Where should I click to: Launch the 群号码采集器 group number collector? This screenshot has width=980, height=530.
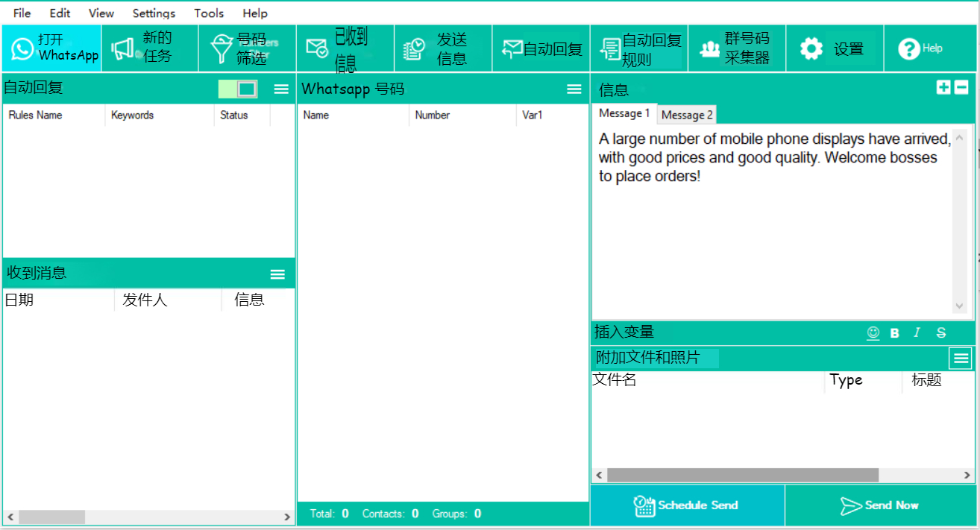737,48
